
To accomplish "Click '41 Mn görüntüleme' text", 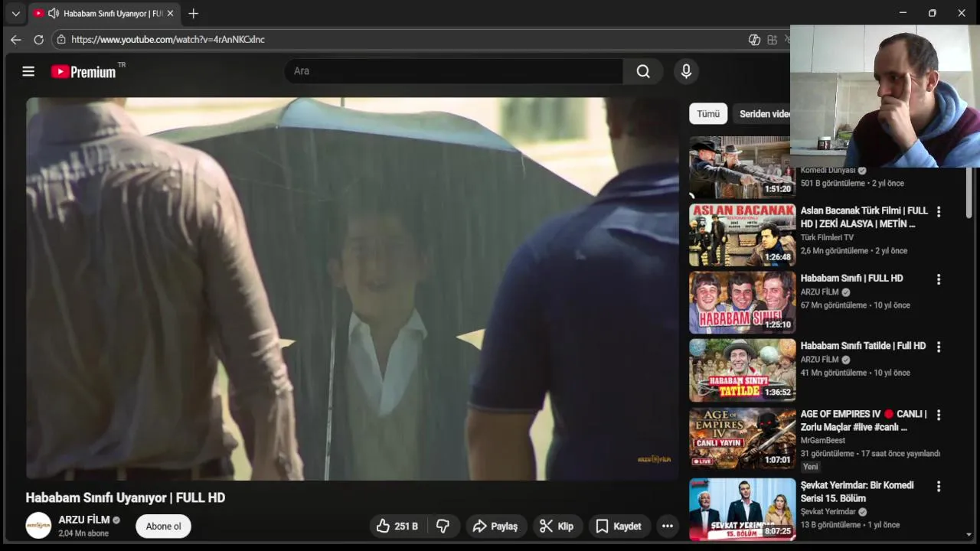I will [x=834, y=373].
